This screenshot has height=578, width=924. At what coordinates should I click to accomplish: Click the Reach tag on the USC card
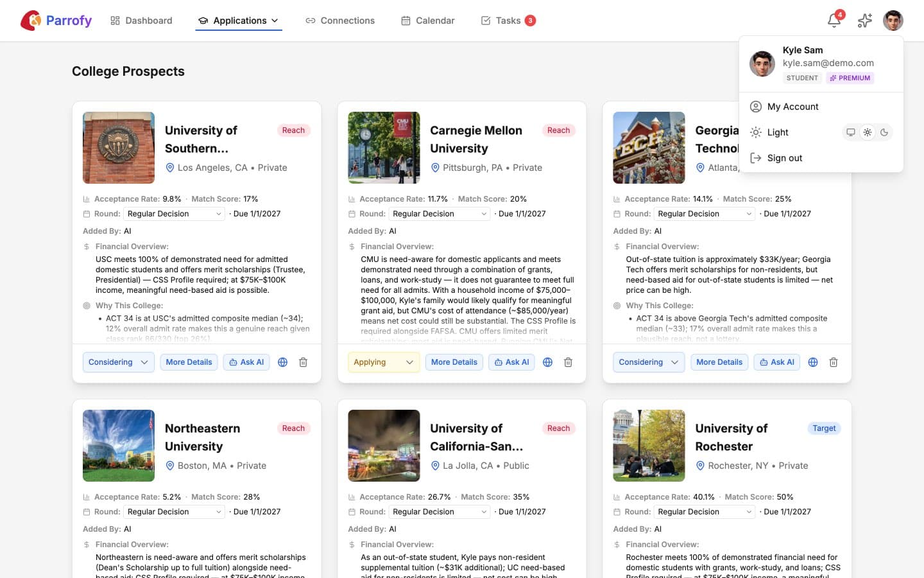(x=293, y=130)
